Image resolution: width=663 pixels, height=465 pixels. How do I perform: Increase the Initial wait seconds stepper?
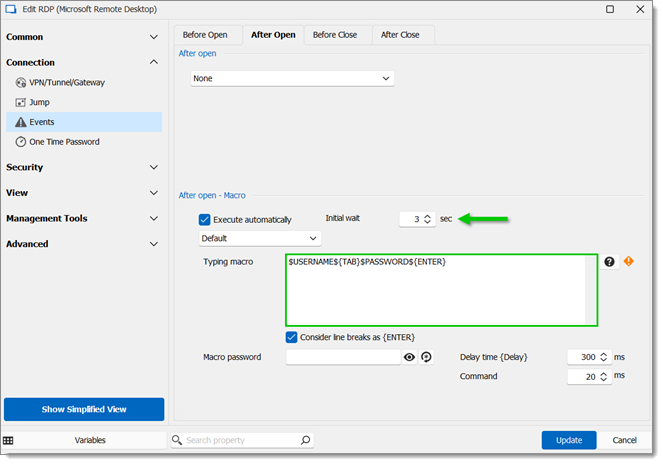point(427,216)
